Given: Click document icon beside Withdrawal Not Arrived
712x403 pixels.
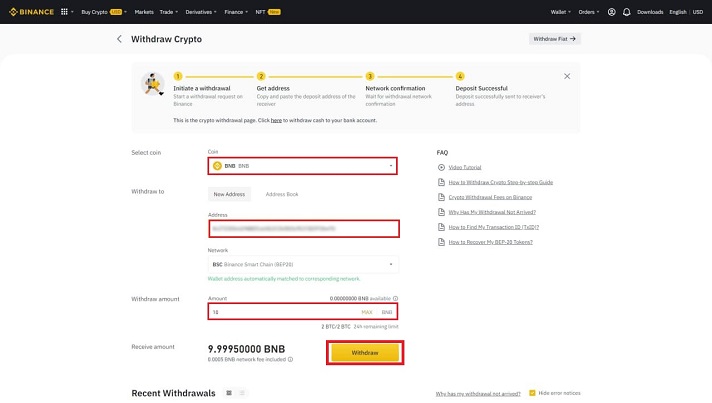Looking at the screenshot, I should pos(441,212).
